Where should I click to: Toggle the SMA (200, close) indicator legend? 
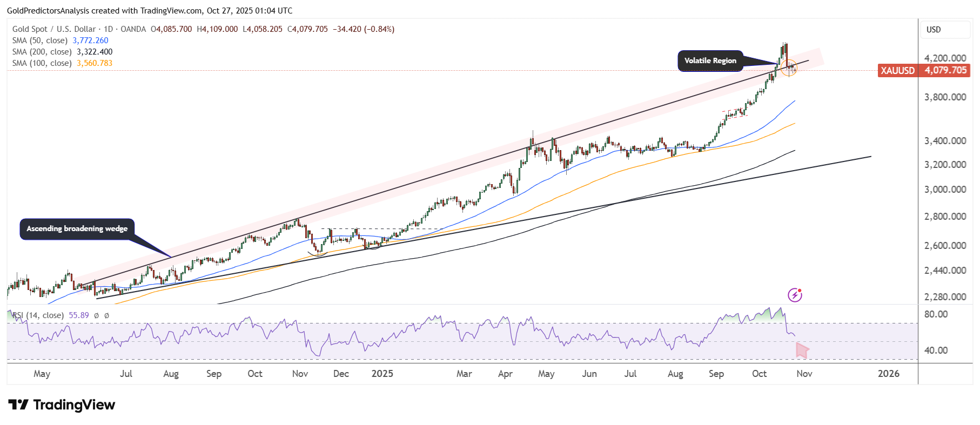click(x=42, y=52)
